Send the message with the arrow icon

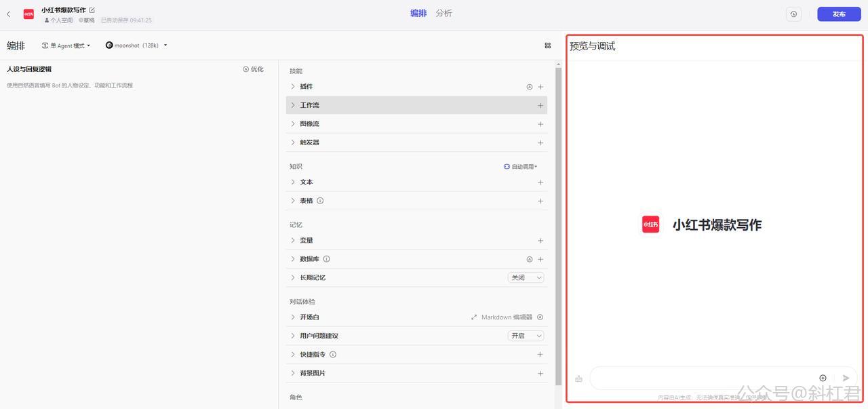tap(846, 378)
